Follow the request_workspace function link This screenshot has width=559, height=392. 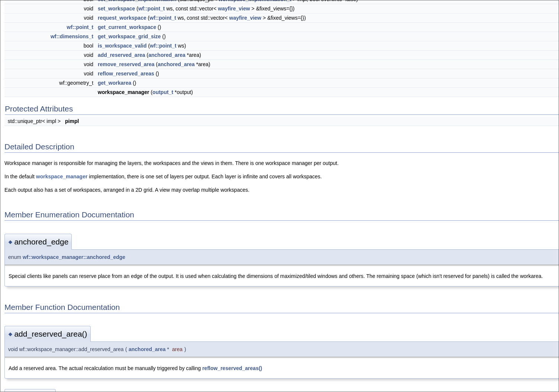pos(122,18)
